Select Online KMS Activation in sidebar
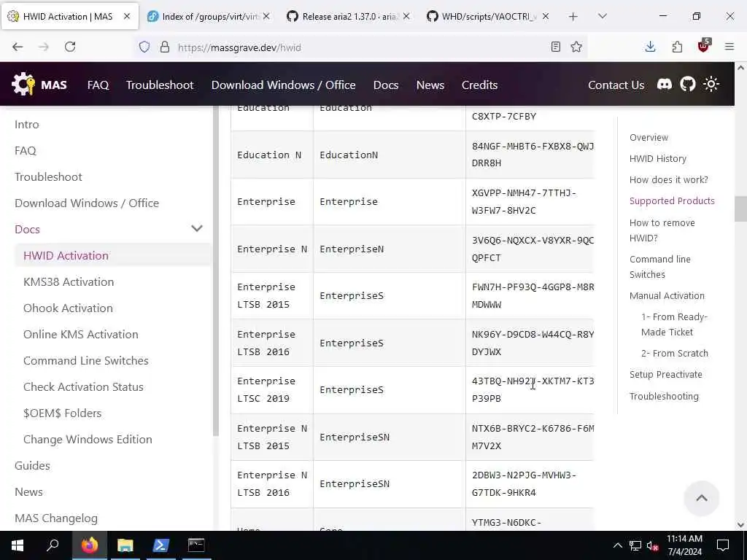This screenshot has height=560, width=747. point(80,334)
